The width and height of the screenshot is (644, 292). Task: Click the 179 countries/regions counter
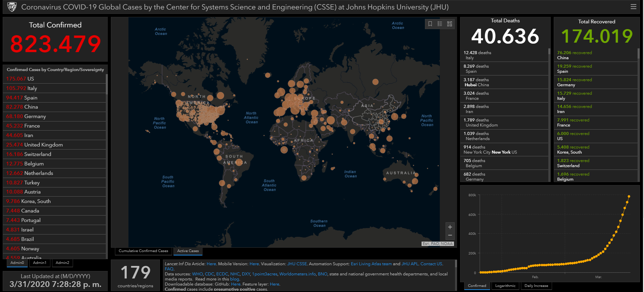point(136,275)
